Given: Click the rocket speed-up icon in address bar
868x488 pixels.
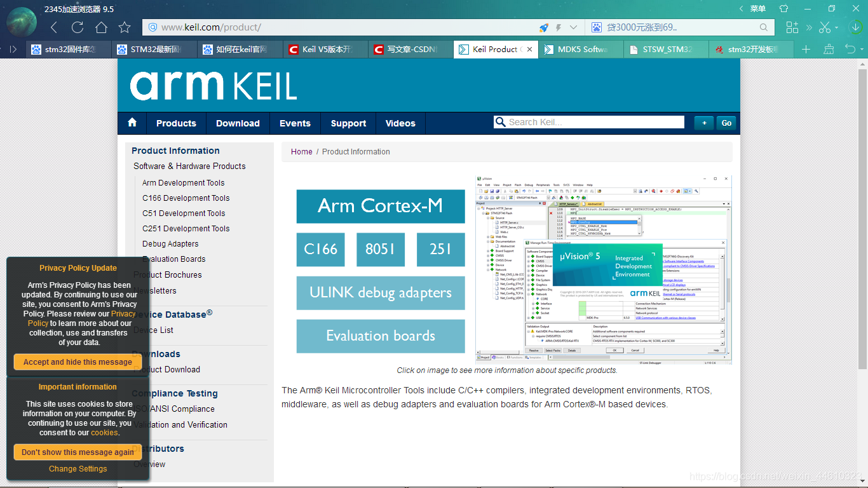Looking at the screenshot, I should [544, 27].
